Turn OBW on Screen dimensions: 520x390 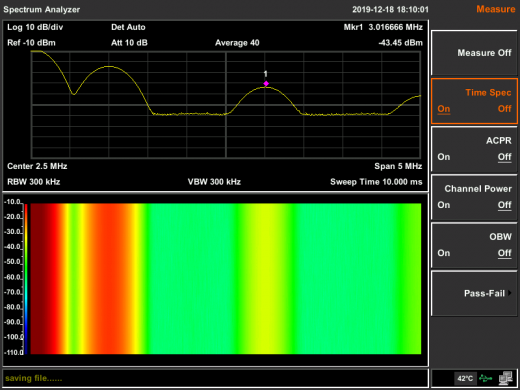[x=444, y=253]
